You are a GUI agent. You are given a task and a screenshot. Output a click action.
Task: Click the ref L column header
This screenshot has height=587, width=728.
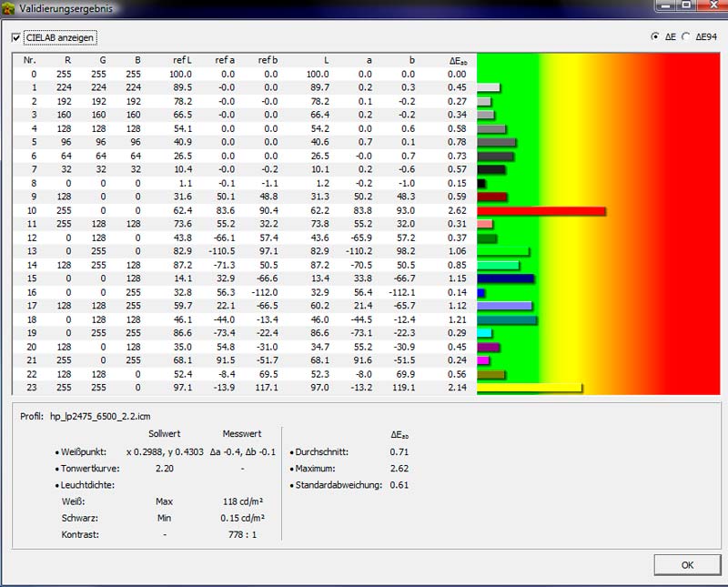(182, 60)
